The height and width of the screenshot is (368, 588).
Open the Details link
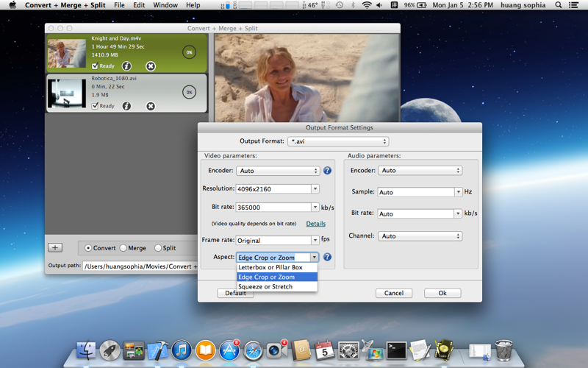coord(316,224)
